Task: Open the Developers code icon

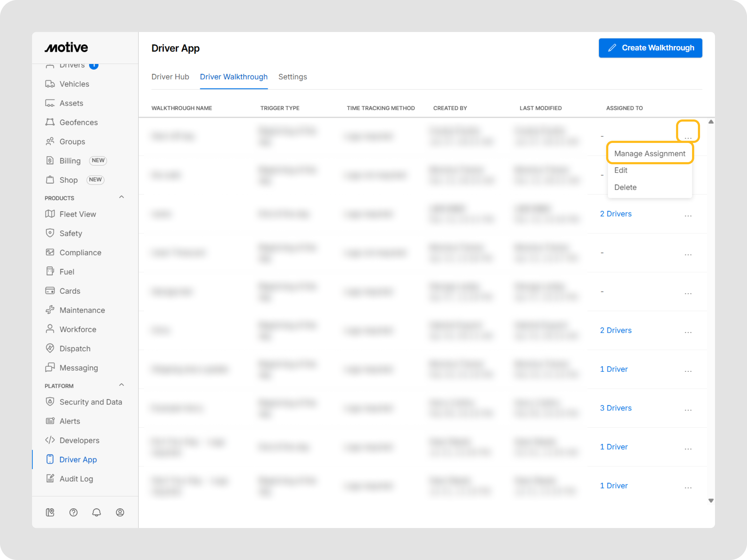Action: point(50,440)
